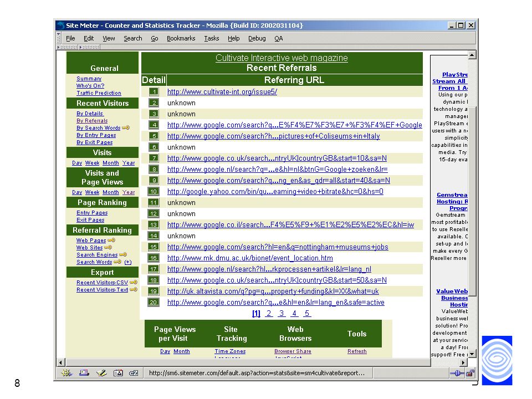Open Recent Visitors By Search Words
The height and width of the screenshot is (399, 532).
99,128
